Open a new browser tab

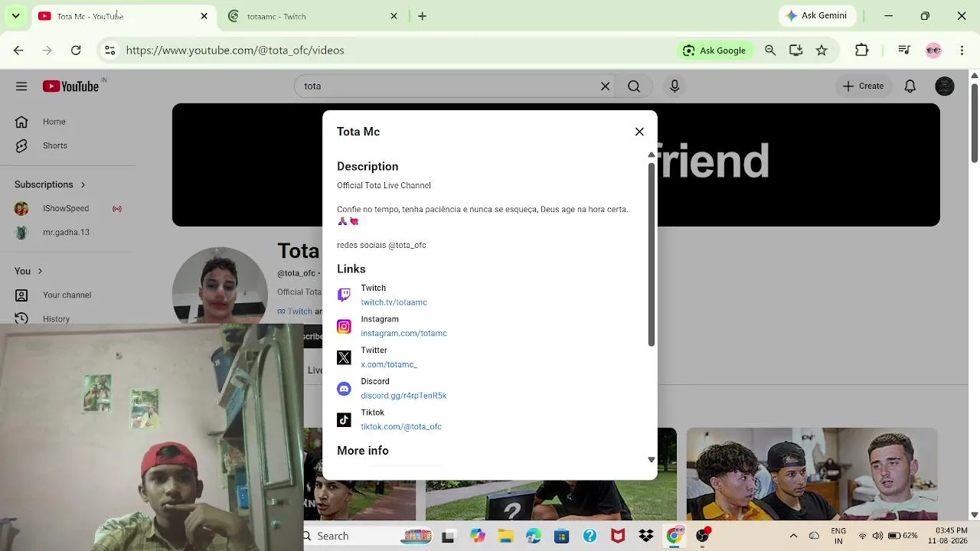coord(422,16)
